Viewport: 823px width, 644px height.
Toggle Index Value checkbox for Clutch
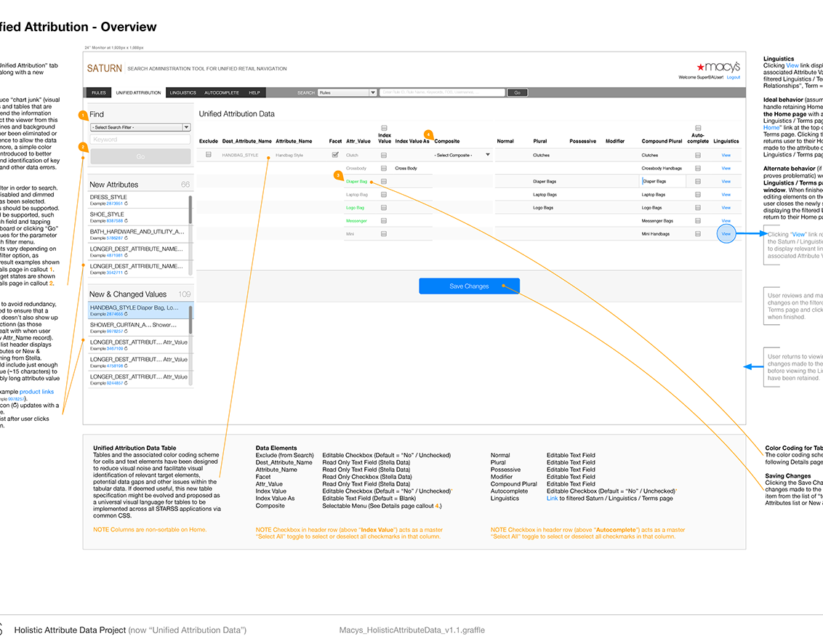tap(384, 156)
